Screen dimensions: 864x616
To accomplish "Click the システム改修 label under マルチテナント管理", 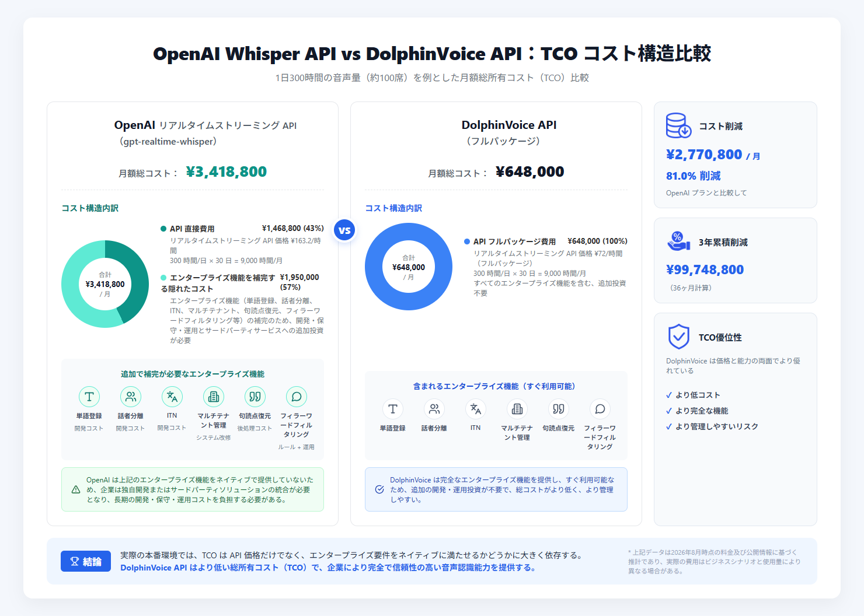I will pos(214,437).
